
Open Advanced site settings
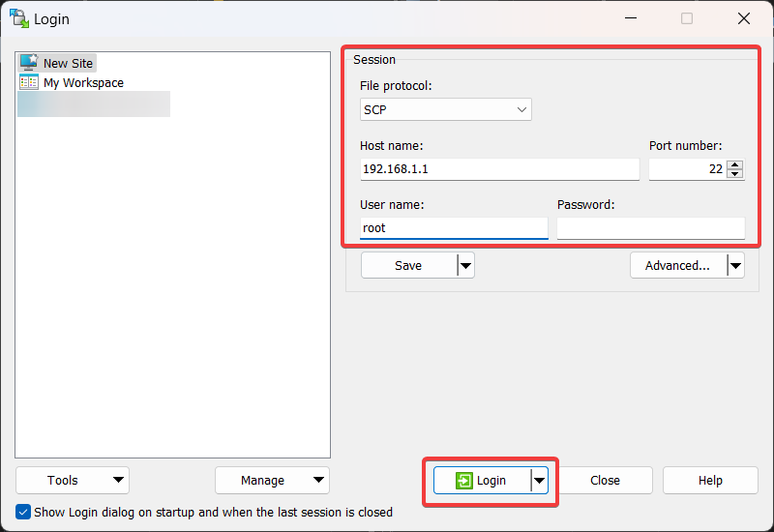[x=677, y=265]
